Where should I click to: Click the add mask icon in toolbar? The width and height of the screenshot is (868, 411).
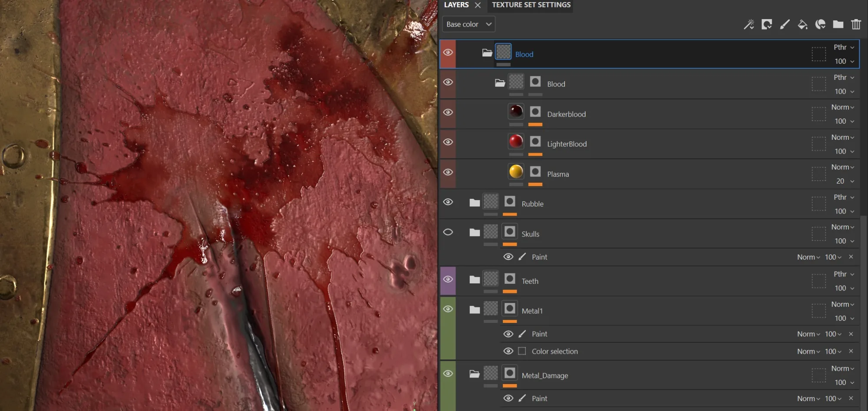coord(766,24)
